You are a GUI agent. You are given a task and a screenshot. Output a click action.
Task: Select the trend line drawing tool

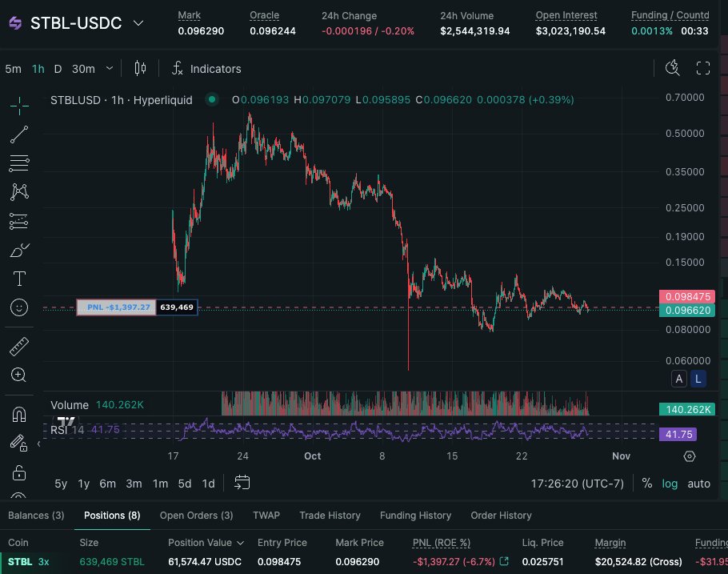pos(19,134)
